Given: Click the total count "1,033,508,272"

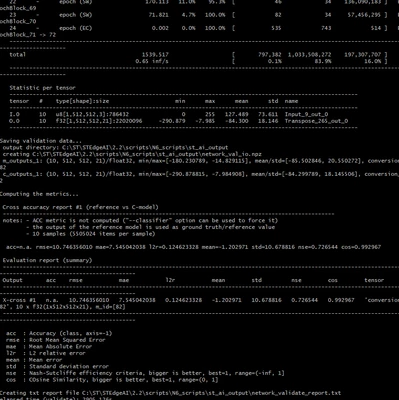Looking at the screenshot, I should (310, 55).
